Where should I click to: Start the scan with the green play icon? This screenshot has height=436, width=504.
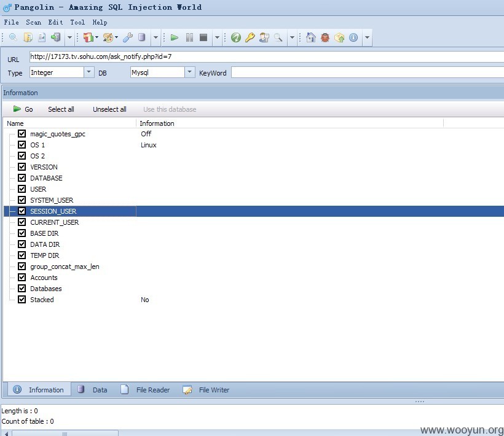pyautogui.click(x=175, y=37)
